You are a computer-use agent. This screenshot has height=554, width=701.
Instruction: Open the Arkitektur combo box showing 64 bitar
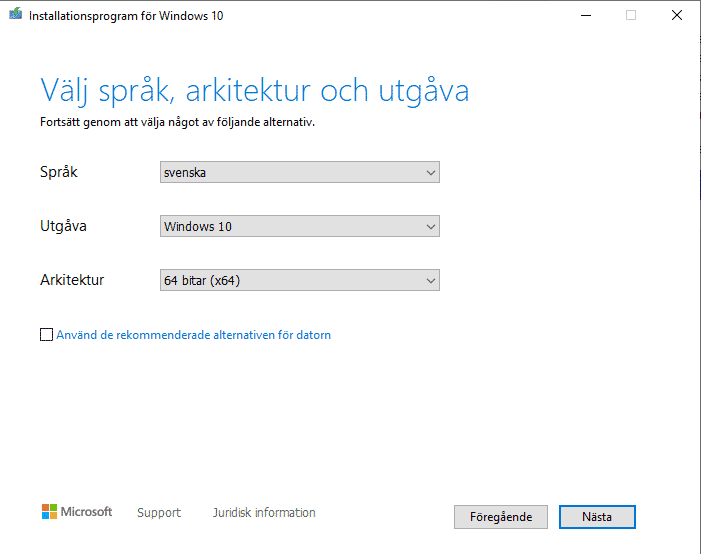point(290,281)
